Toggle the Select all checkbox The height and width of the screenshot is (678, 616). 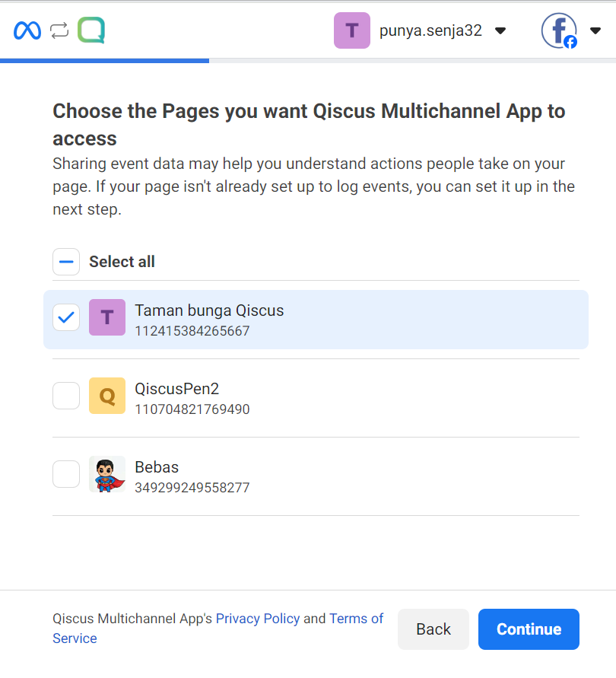[66, 262]
